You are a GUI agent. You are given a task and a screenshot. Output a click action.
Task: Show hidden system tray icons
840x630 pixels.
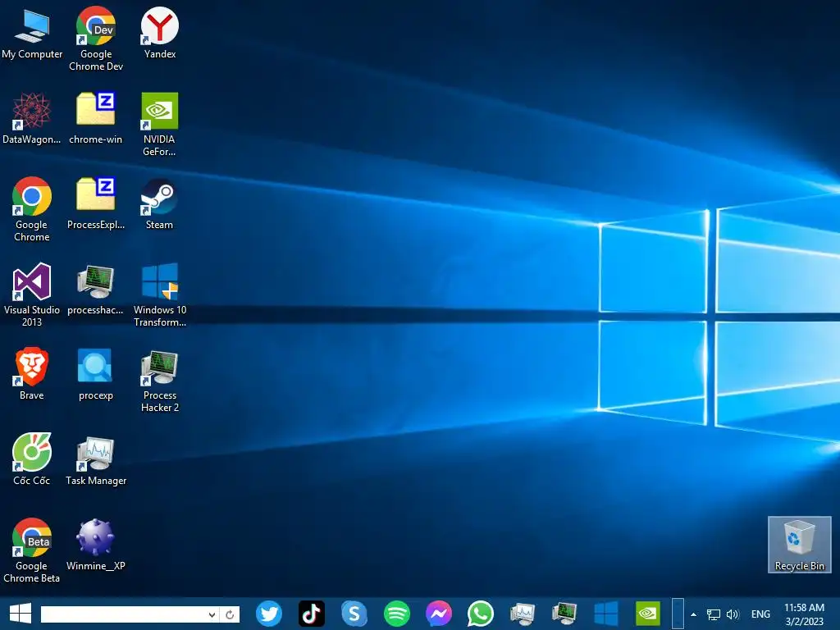pyautogui.click(x=694, y=614)
